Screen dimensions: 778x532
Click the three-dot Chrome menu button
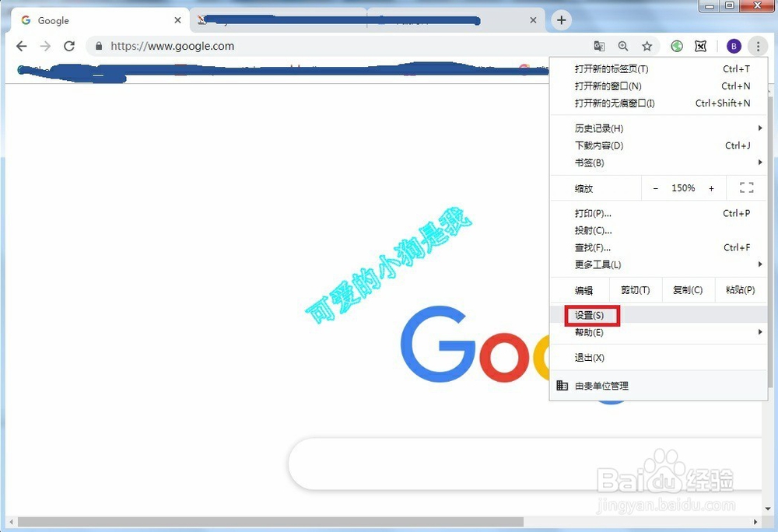tap(758, 46)
